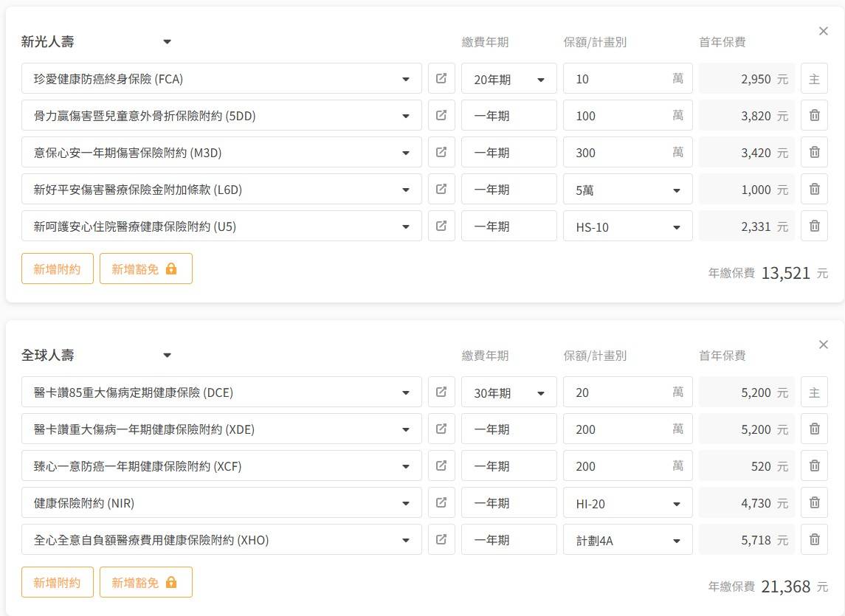Expand the 計劃4A plan selector
The height and width of the screenshot is (616, 845).
point(627,540)
